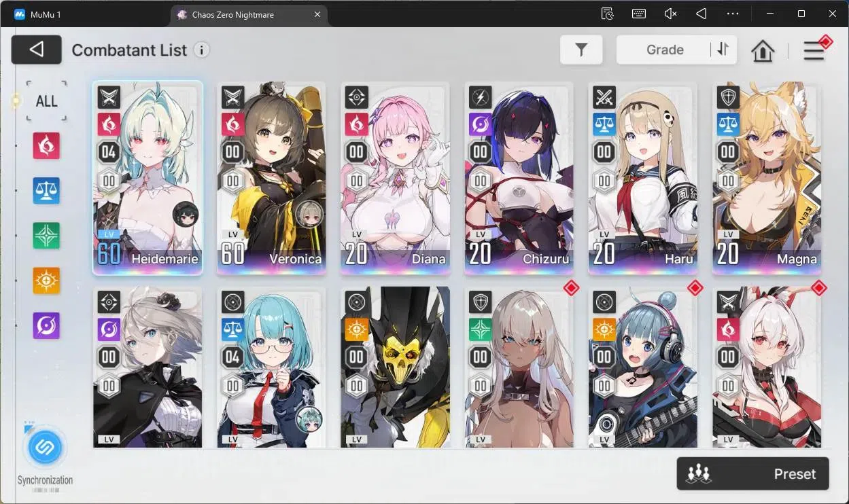Image resolution: width=849 pixels, height=504 pixels.
Task: Select the Chizuru combatant card
Action: (x=519, y=178)
